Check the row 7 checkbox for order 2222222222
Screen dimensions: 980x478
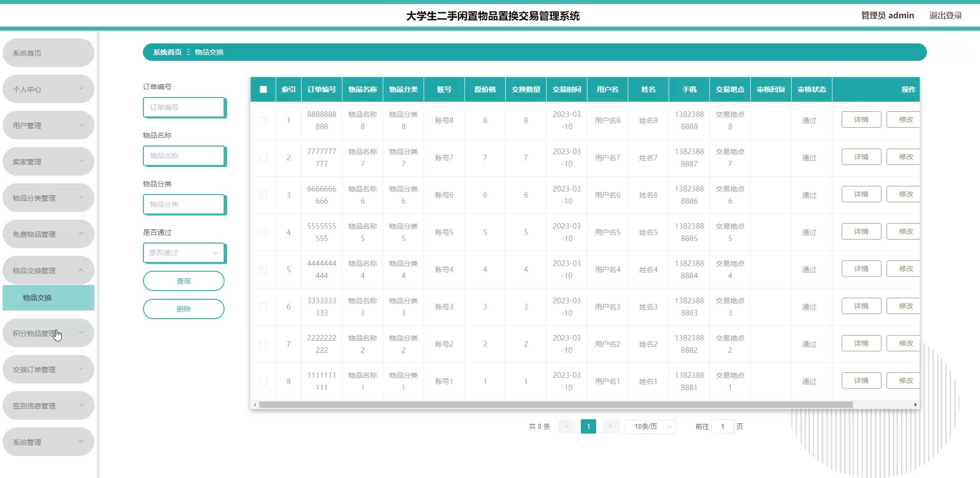(263, 344)
